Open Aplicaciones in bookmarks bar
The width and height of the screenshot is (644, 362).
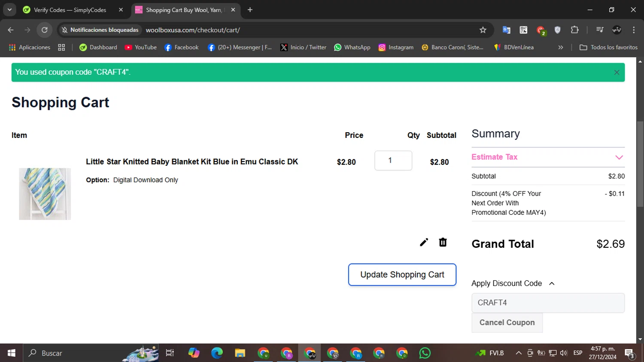coord(29,48)
